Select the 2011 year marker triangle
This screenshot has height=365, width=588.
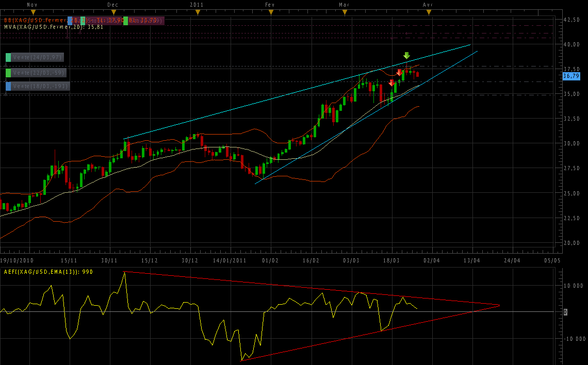196,12
